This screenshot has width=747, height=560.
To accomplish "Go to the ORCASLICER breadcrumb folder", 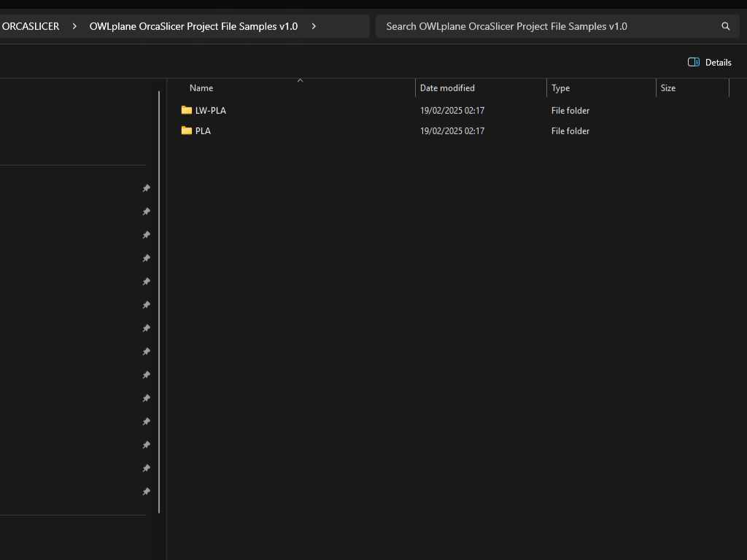I will click(31, 26).
